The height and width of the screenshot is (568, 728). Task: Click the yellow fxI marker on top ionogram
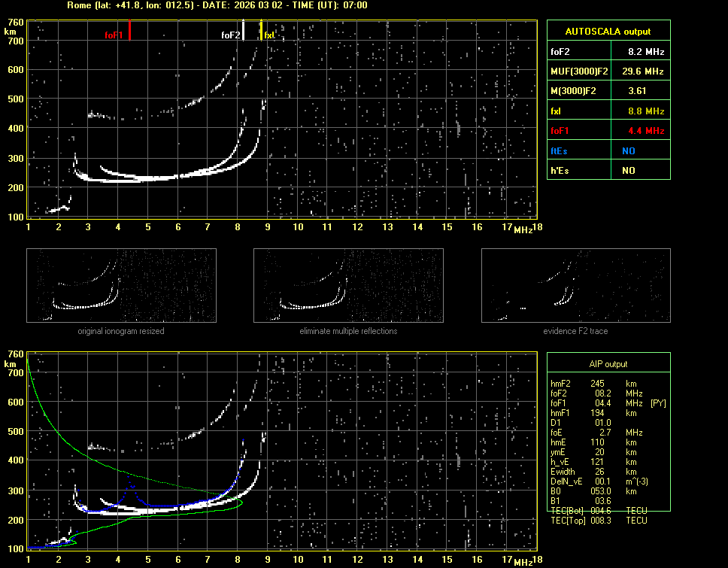coord(261,31)
